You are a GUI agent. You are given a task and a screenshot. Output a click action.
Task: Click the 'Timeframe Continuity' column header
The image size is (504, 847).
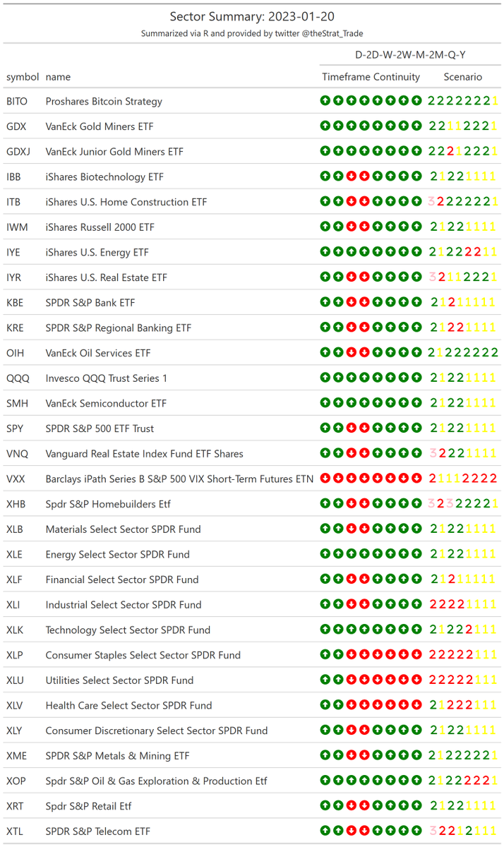(371, 77)
